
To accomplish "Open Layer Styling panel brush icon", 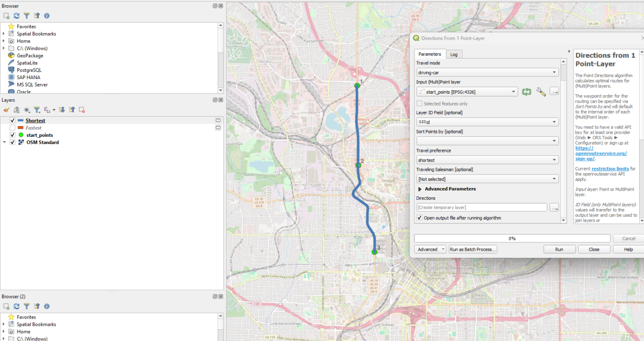I will pyautogui.click(x=6, y=110).
